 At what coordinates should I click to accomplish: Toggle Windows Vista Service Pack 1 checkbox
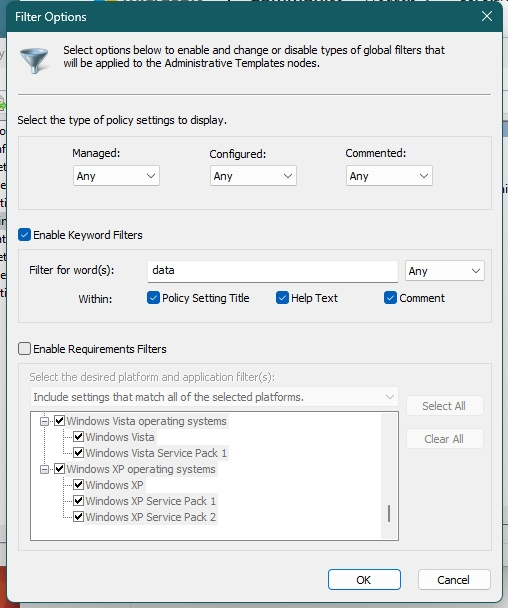tap(78, 453)
